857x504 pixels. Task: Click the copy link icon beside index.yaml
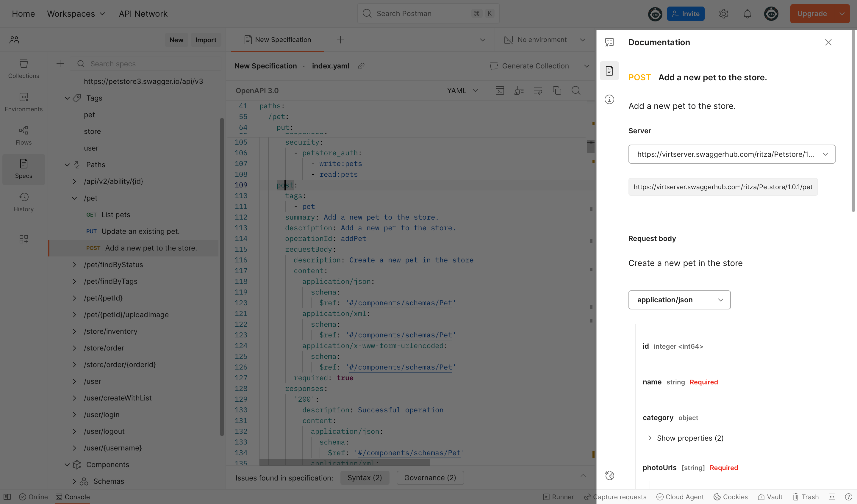pos(361,66)
